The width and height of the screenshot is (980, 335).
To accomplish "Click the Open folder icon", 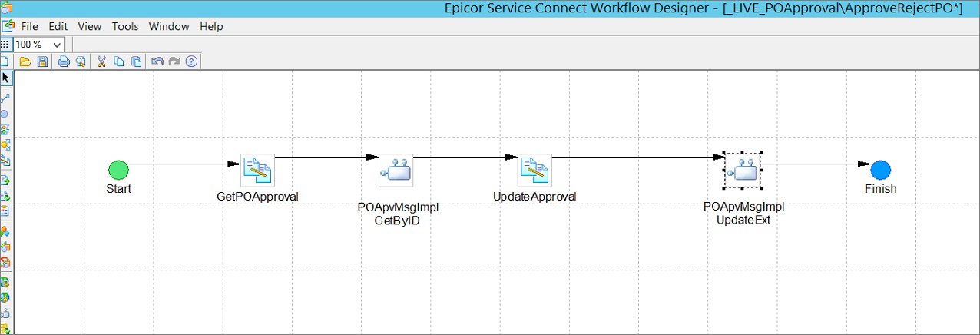I will coord(25,61).
